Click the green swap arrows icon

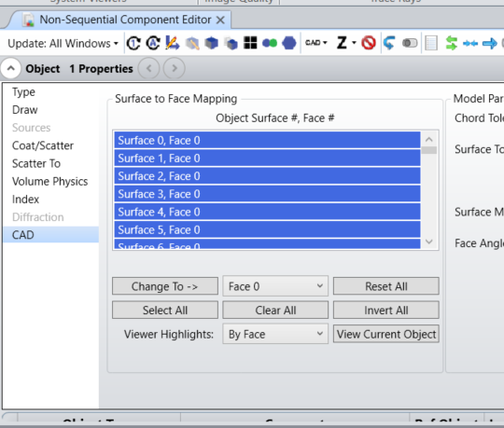(x=452, y=43)
